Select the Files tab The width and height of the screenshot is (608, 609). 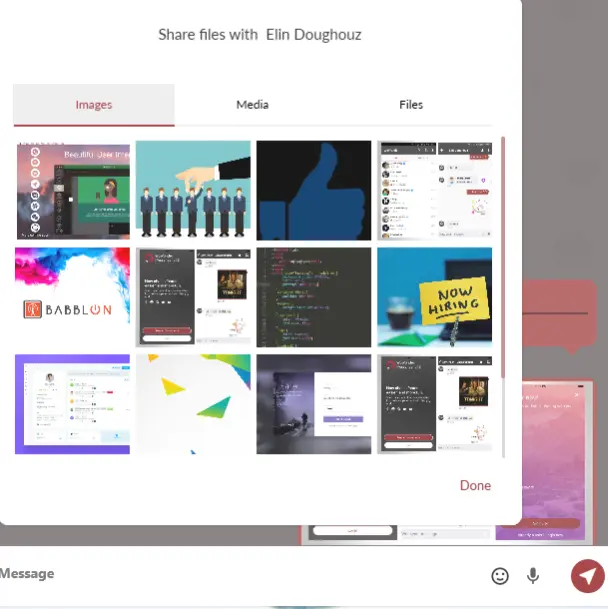tap(411, 104)
